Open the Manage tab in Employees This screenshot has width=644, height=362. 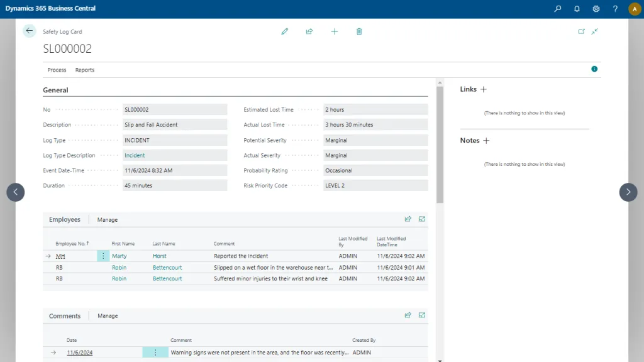coord(107,219)
